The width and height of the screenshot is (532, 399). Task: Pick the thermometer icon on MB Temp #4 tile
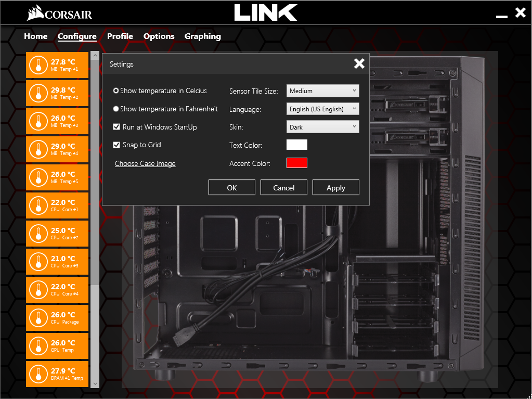pyautogui.click(x=38, y=149)
